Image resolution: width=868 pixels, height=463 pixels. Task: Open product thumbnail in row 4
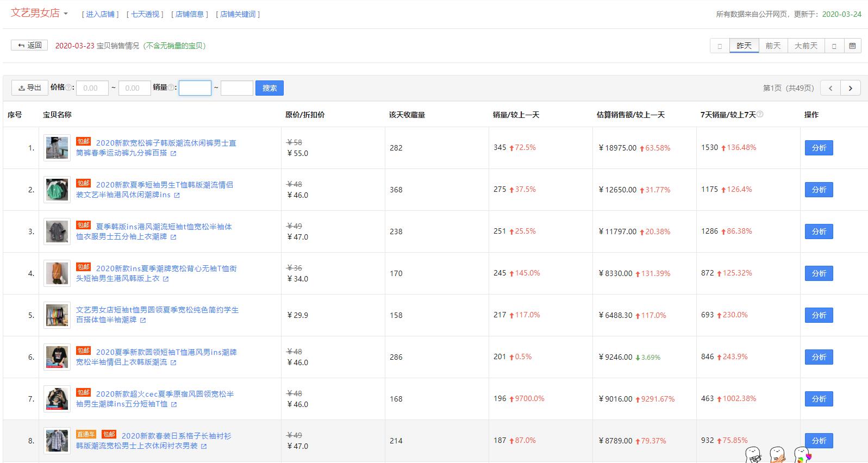point(57,273)
